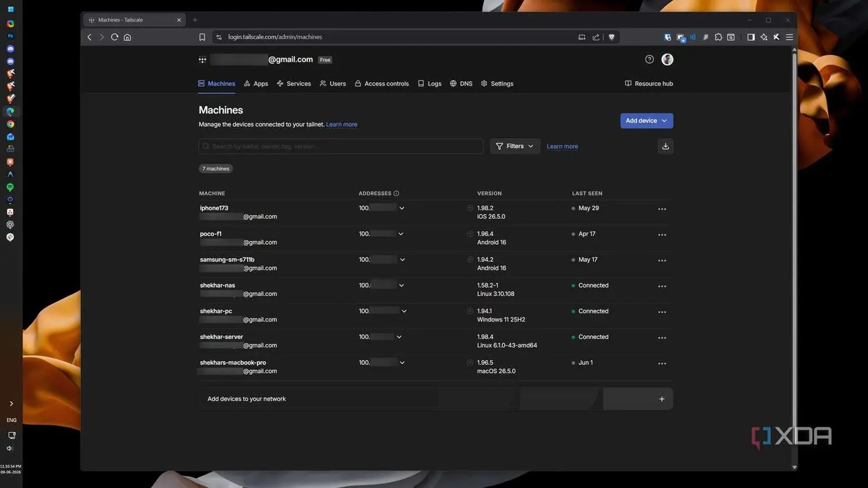Export machines list with download icon

click(x=666, y=146)
